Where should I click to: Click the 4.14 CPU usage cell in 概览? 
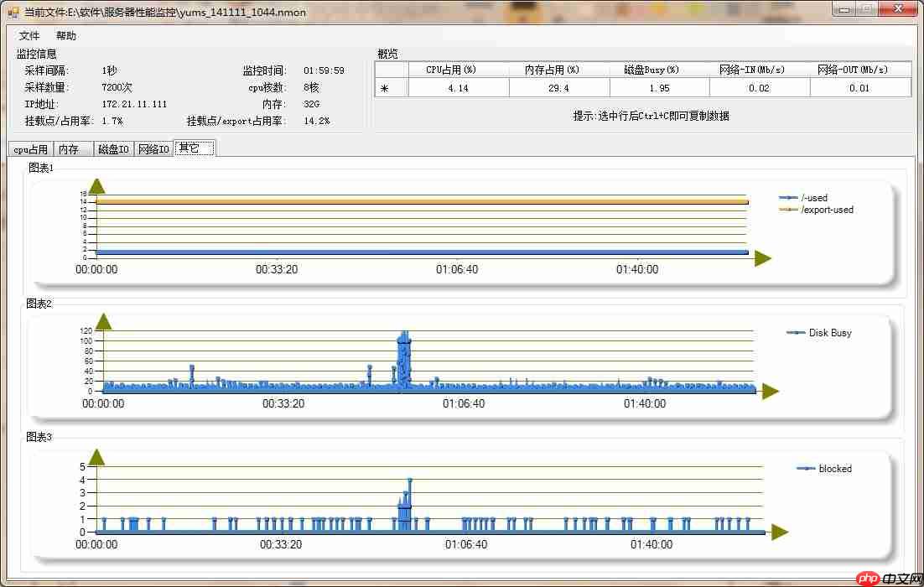coord(458,87)
